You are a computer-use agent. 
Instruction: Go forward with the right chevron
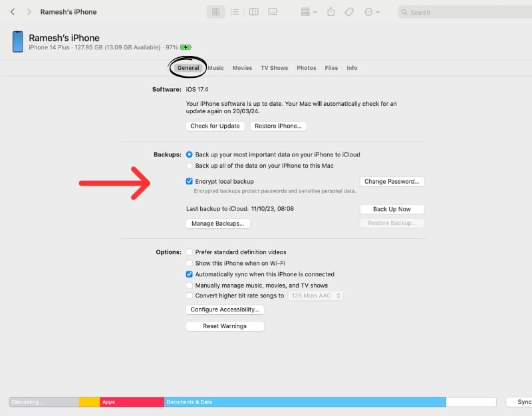[x=29, y=12]
